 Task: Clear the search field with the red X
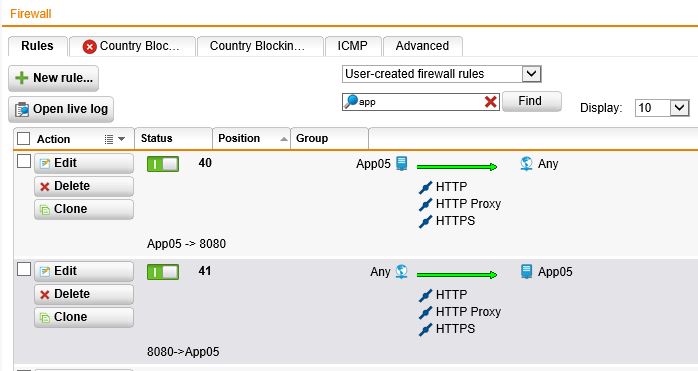pos(491,102)
